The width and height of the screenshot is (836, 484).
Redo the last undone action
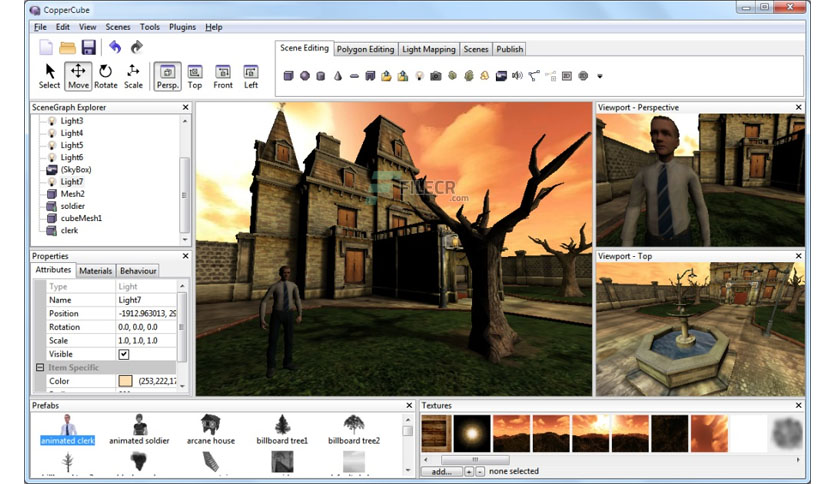coord(136,47)
